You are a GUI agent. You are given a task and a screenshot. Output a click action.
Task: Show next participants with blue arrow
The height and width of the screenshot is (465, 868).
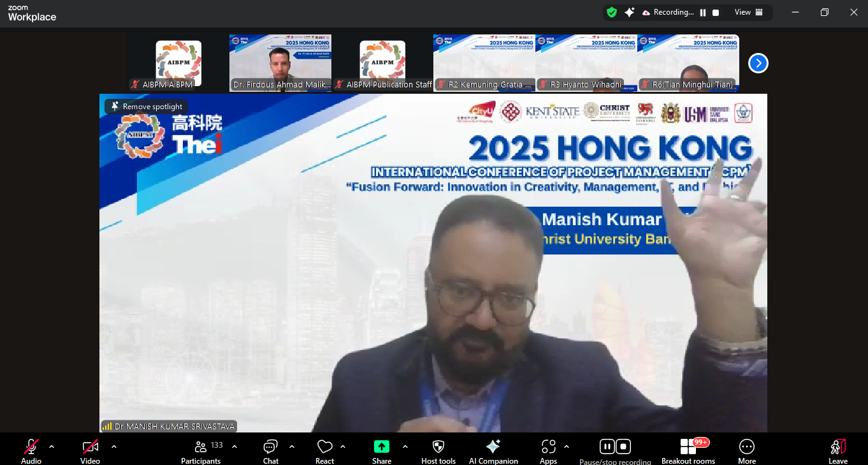click(x=758, y=63)
